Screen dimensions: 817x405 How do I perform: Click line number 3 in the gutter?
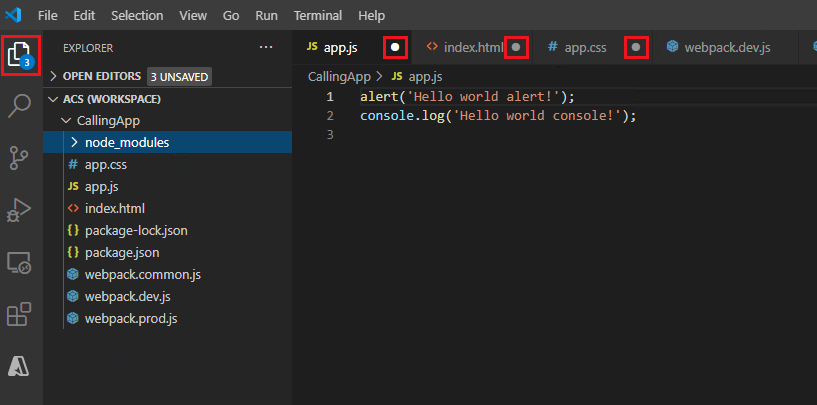[330, 134]
